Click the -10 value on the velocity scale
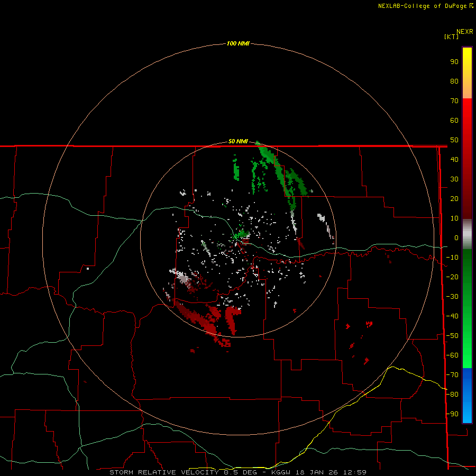 452,258
